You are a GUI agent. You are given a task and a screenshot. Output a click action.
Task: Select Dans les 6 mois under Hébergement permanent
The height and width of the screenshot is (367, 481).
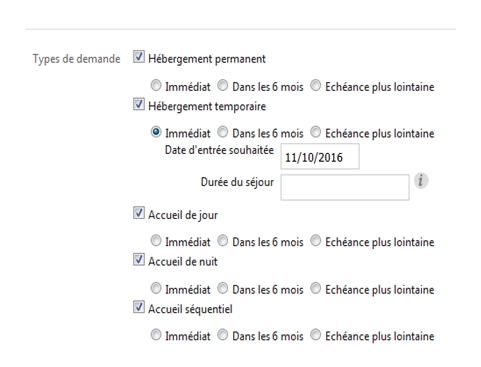tap(223, 85)
